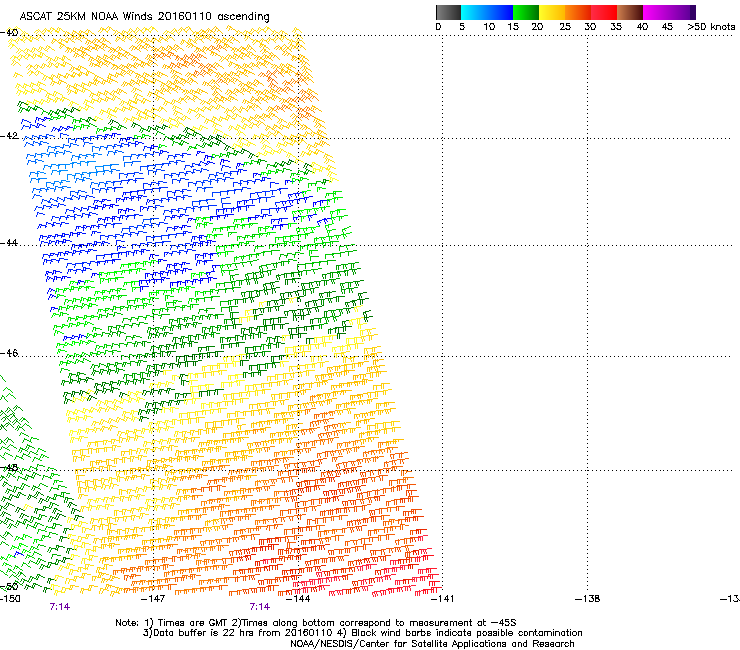This screenshot has height=650, width=740.
Task: Click the "45" label under the color bar
Action: pos(667,27)
